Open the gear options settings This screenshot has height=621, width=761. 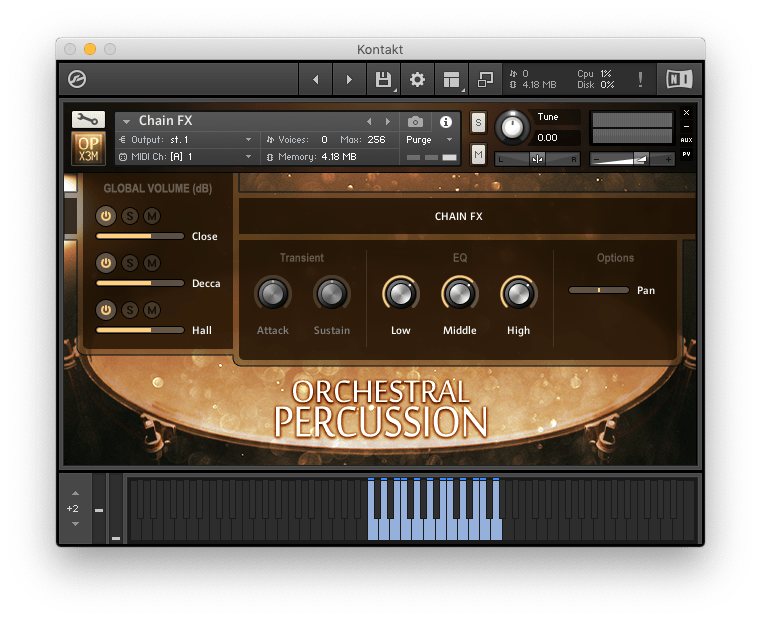pyautogui.click(x=417, y=79)
